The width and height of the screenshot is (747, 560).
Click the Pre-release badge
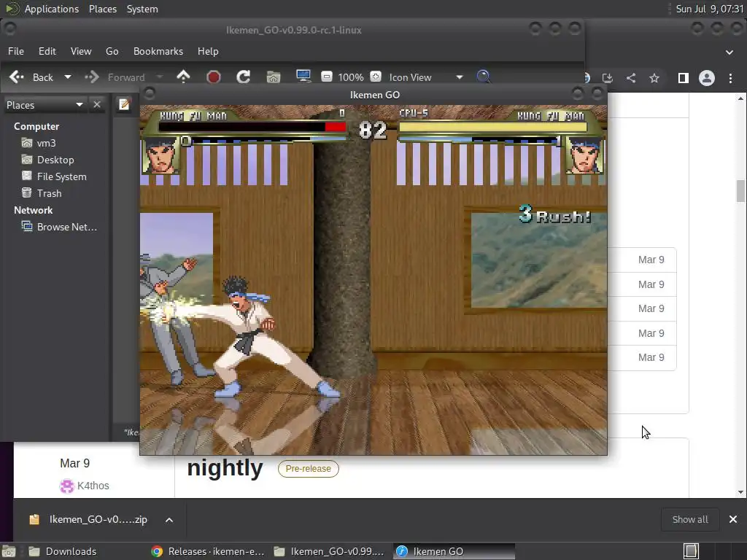point(309,469)
